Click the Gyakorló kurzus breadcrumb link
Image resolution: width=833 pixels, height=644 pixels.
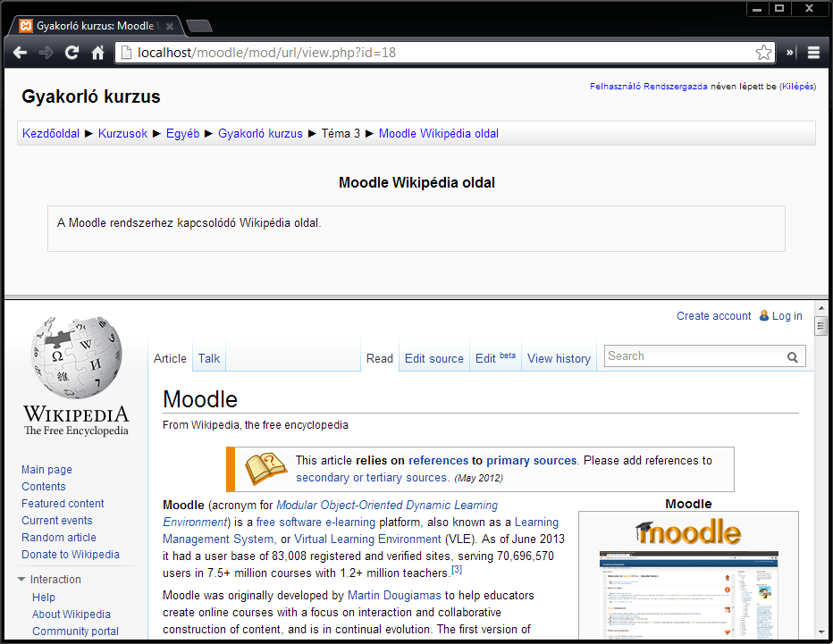point(260,133)
